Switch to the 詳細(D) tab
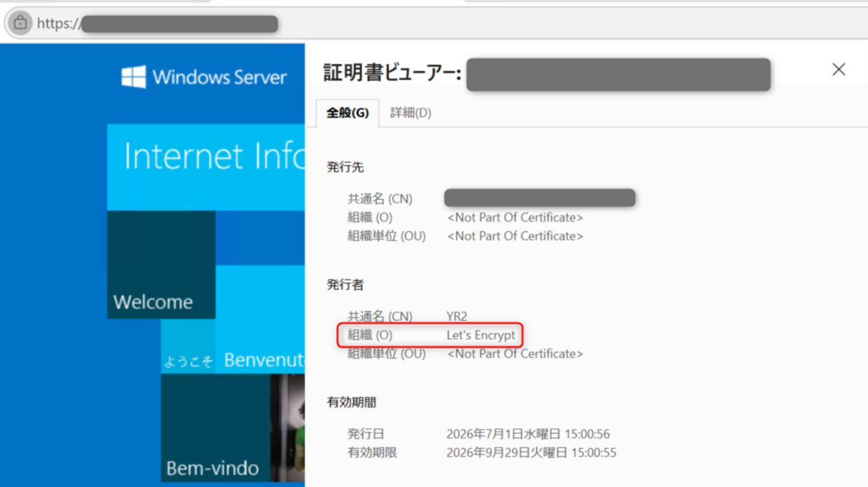The image size is (868, 487). click(411, 113)
